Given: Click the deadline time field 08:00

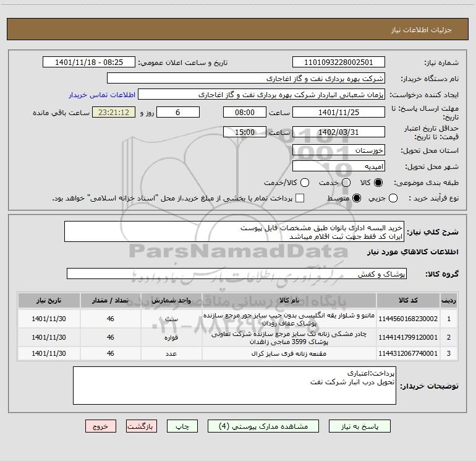Looking at the screenshot, I should [245, 112].
